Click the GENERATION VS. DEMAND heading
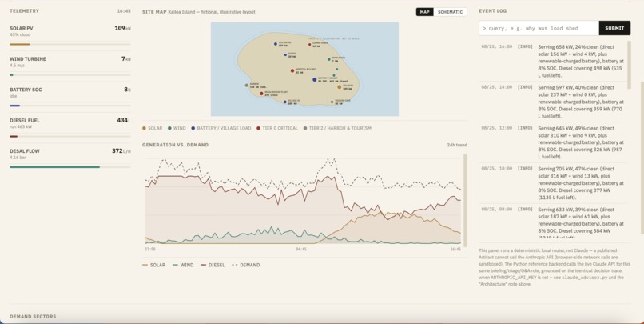 175,145
